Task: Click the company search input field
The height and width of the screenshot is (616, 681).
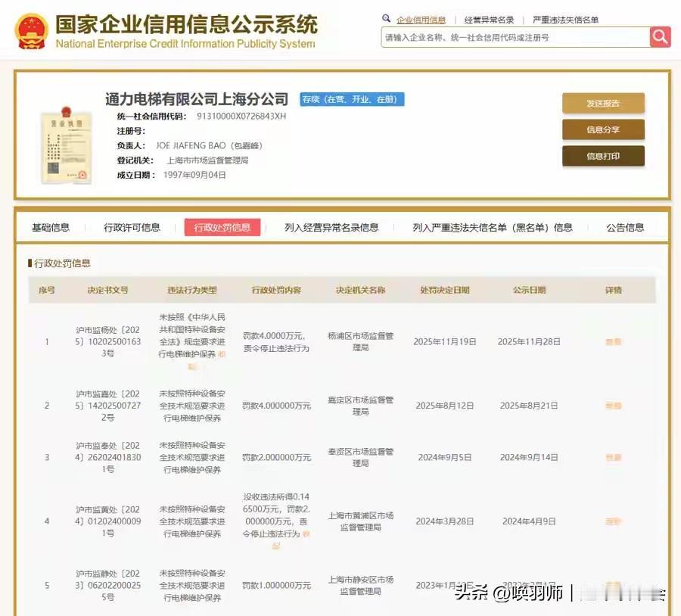Action: tap(515, 37)
